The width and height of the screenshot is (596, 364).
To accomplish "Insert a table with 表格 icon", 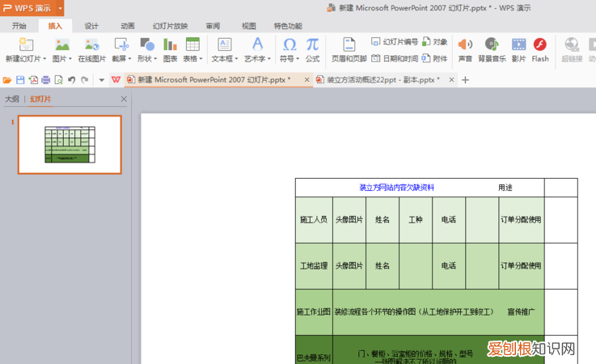I will pos(192,44).
